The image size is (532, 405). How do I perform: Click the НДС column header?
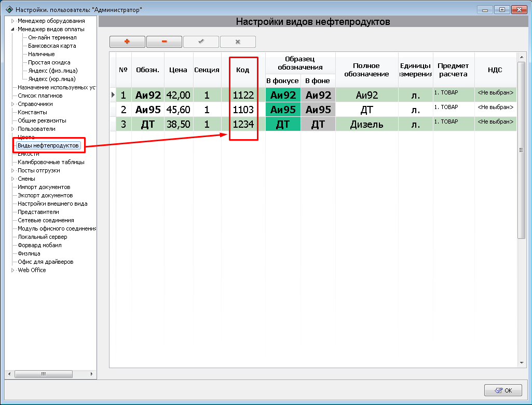pyautogui.click(x=495, y=70)
